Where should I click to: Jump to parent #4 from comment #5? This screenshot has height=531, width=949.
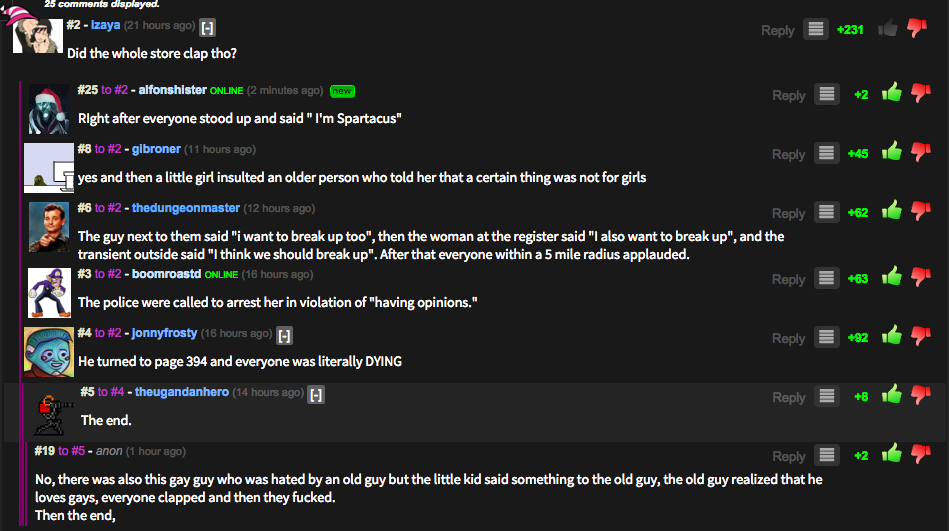coord(115,392)
